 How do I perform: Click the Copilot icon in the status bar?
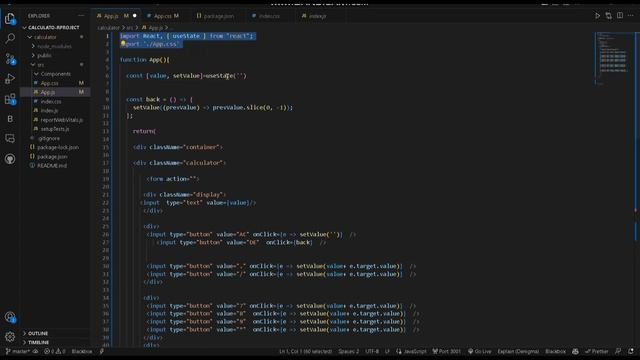coord(575,351)
